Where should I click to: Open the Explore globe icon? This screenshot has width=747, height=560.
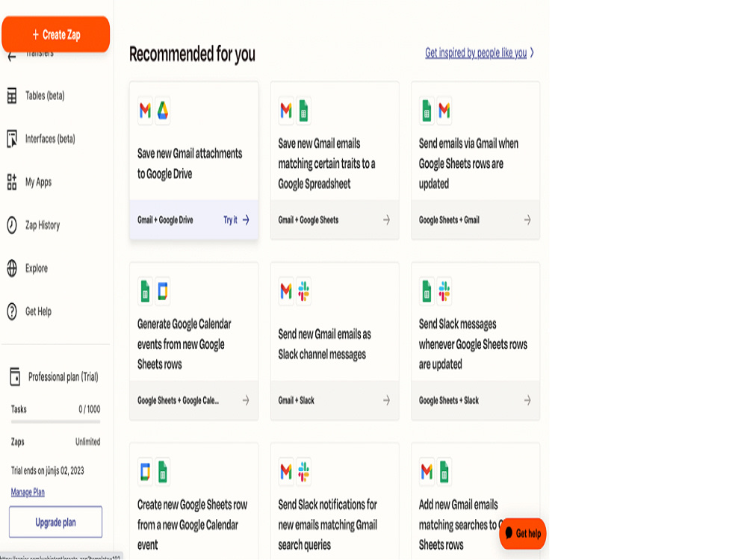[12, 268]
